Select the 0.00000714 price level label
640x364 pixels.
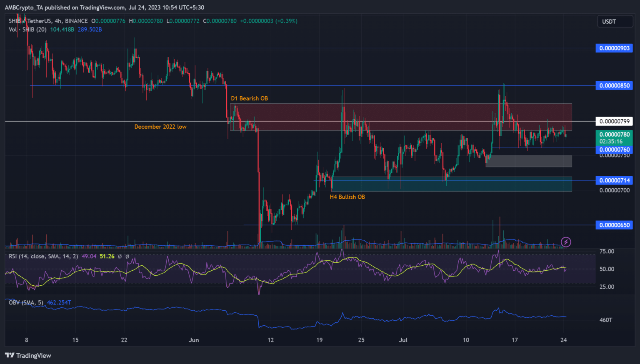coord(614,180)
